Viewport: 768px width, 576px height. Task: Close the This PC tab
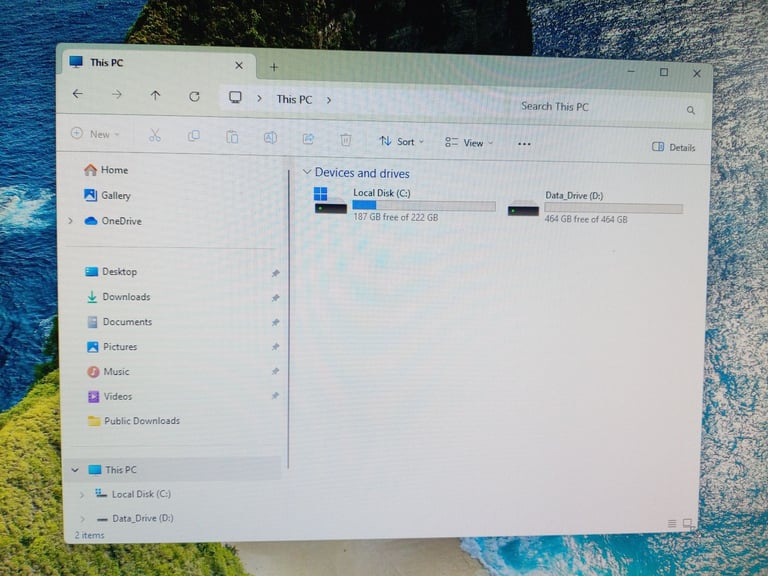click(239, 65)
